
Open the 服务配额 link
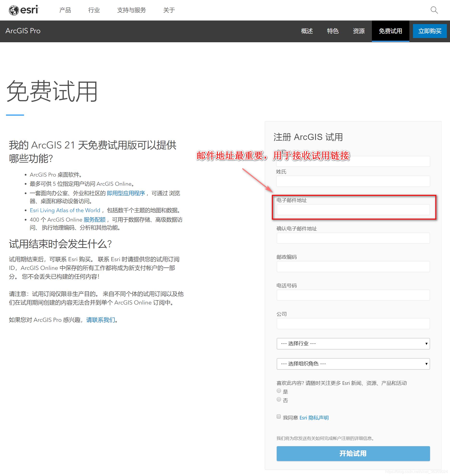click(95, 219)
